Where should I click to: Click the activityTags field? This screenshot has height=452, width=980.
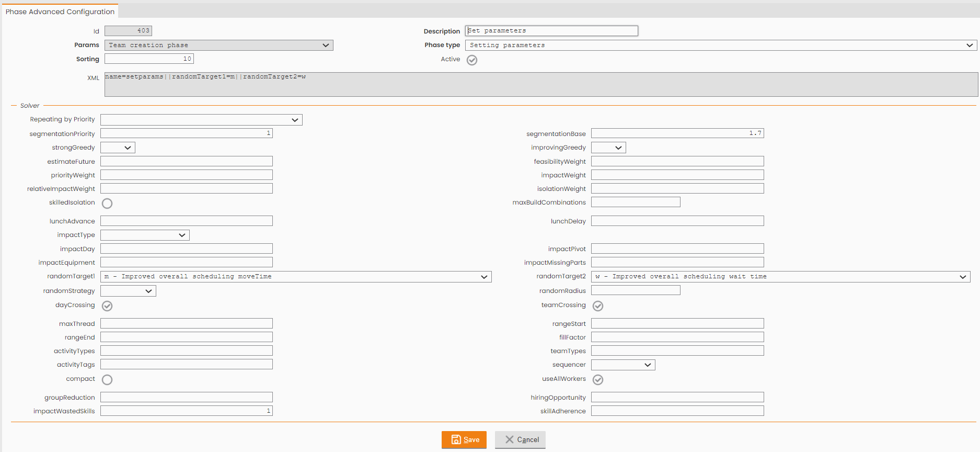187,364
